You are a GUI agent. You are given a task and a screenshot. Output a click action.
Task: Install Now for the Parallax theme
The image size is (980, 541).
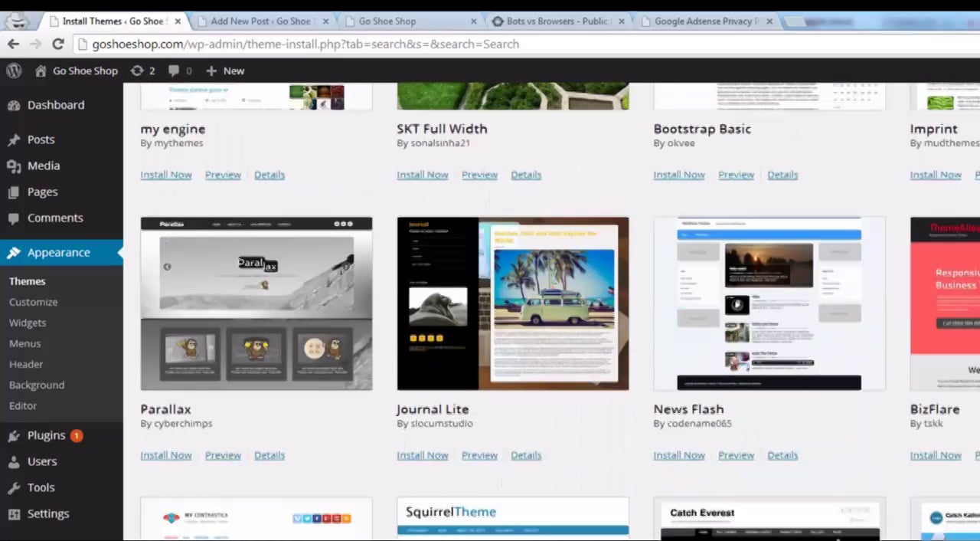(x=166, y=455)
